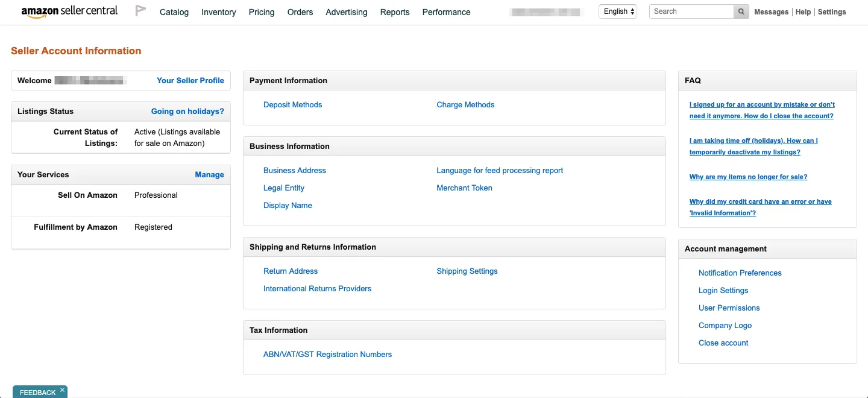Viewport: 868px width, 398px height.
Task: Open the Reports menu
Action: (x=395, y=12)
